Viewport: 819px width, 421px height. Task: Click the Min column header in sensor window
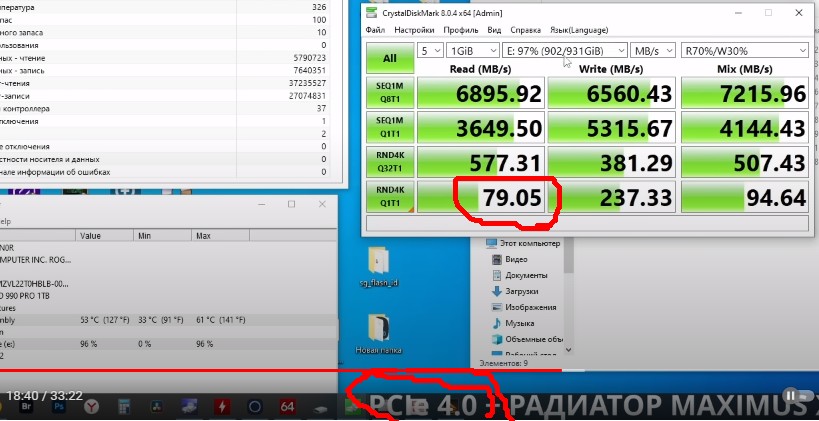tap(162, 236)
